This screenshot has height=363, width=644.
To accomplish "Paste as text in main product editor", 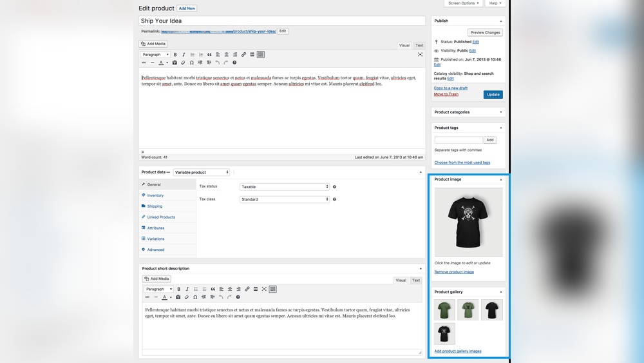I will point(175,63).
